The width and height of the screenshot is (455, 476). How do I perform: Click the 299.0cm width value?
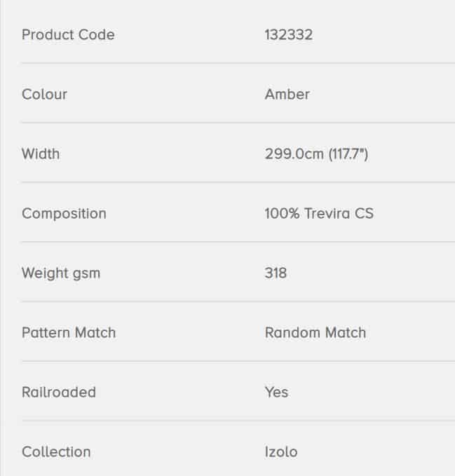click(x=316, y=154)
